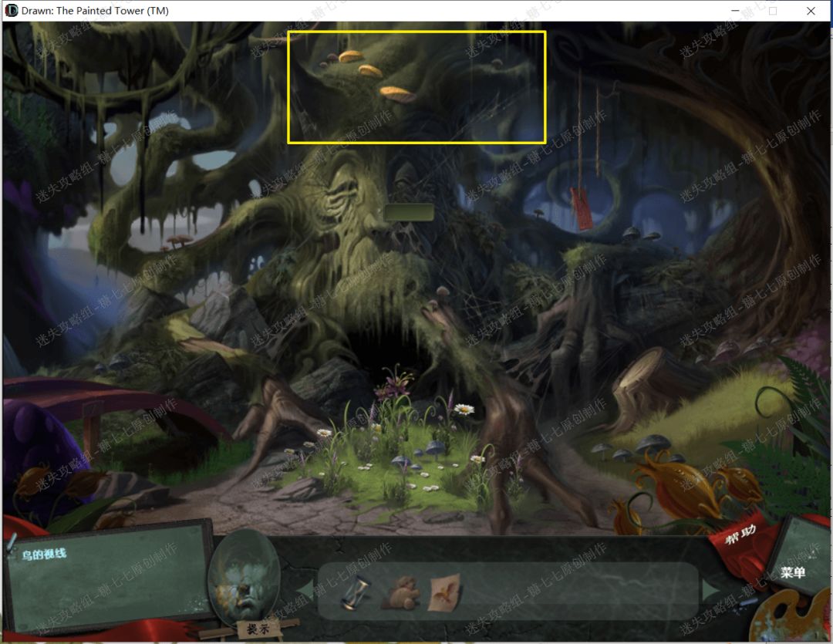Select the teddy bear inventory item
The image size is (833, 644).
pos(401,592)
